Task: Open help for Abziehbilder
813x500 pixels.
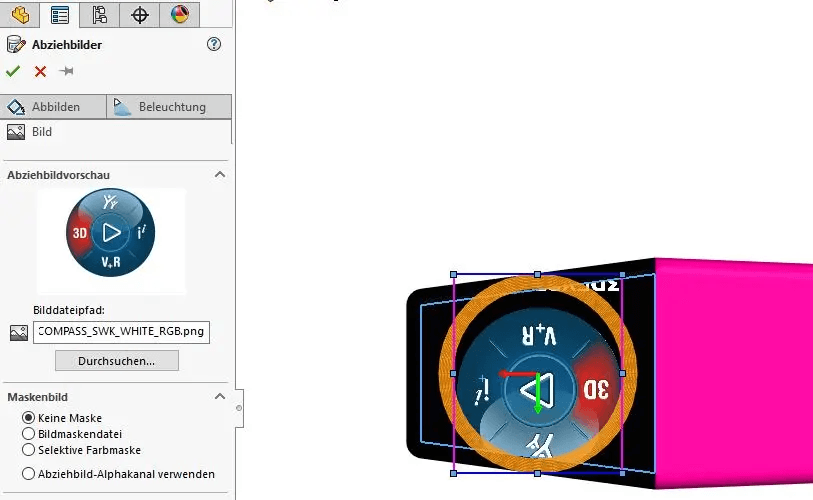Action: (x=213, y=44)
